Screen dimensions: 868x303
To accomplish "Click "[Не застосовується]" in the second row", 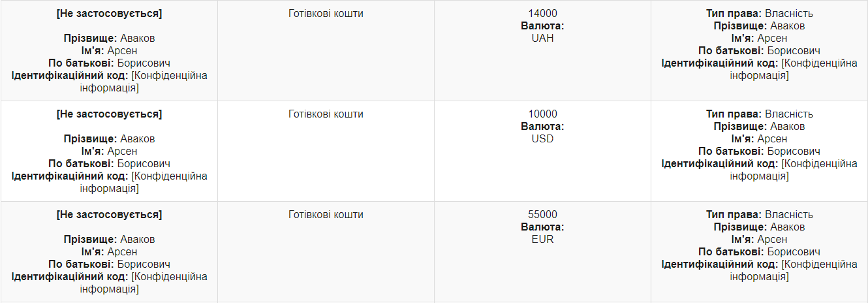I will pyautogui.click(x=109, y=114).
